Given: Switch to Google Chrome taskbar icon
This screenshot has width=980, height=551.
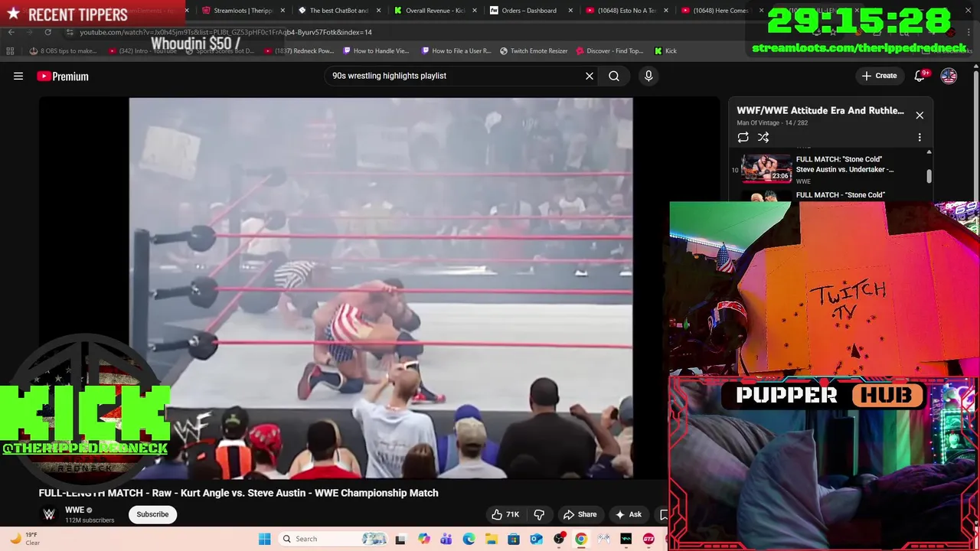Looking at the screenshot, I should pyautogui.click(x=581, y=539).
